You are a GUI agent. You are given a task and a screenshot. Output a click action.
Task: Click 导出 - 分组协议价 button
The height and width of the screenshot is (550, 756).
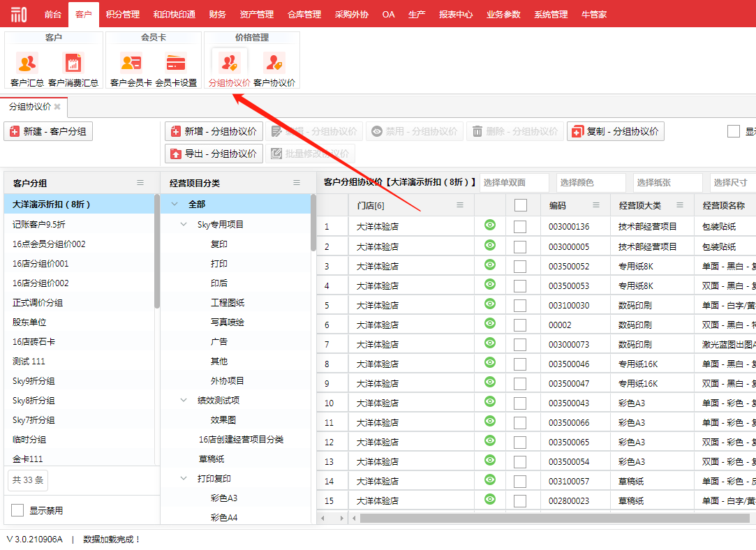(x=214, y=154)
